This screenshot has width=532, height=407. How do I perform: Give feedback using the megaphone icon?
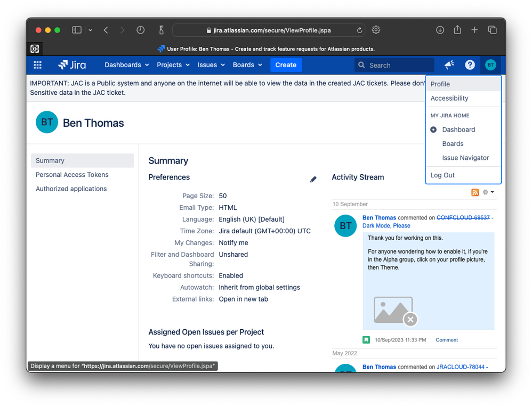[448, 65]
